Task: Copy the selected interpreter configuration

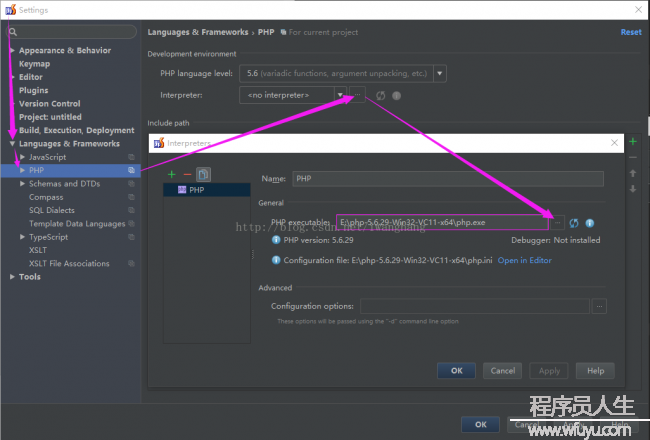Action: coord(203,175)
